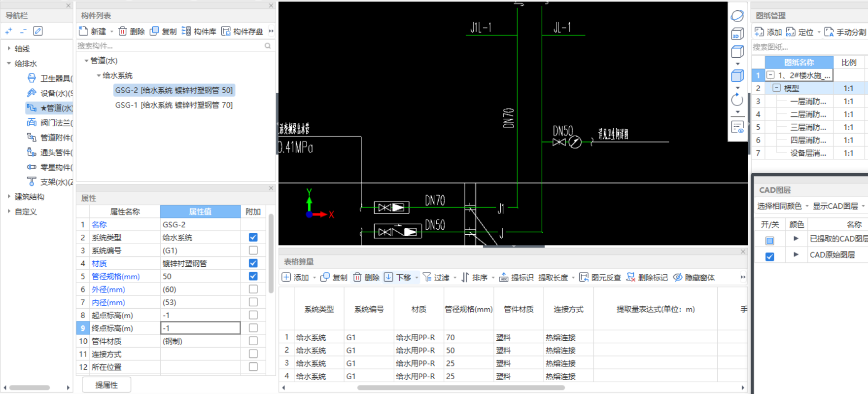868x394 pixels.
Task: Click the table horizontal scrollbar
Action: coord(461,388)
